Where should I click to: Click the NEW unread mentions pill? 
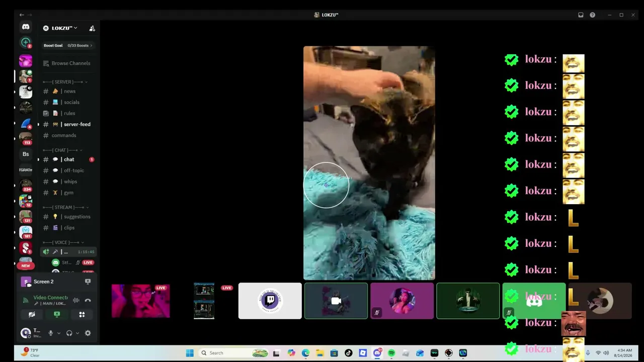(x=26, y=265)
